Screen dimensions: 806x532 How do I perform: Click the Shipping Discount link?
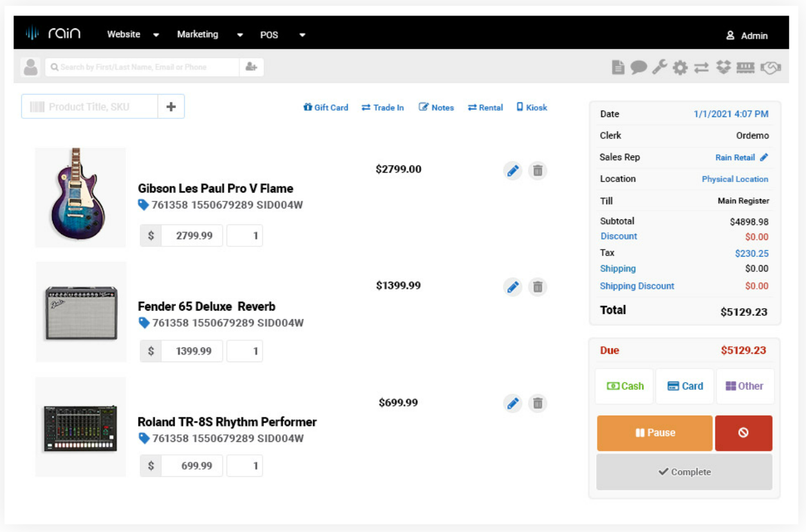point(637,286)
